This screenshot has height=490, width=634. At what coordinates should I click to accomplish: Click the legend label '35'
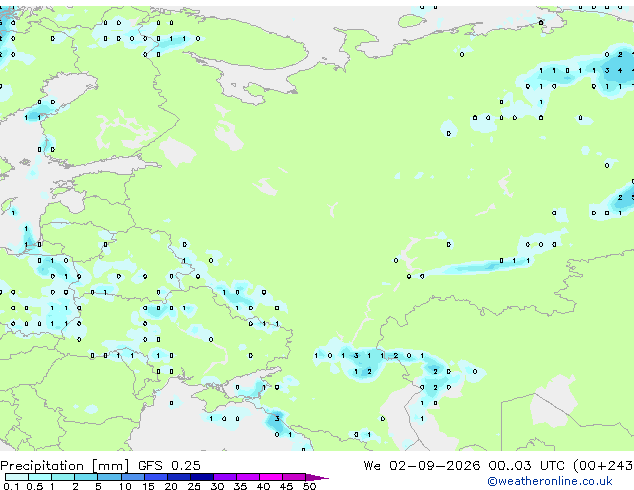240,486
